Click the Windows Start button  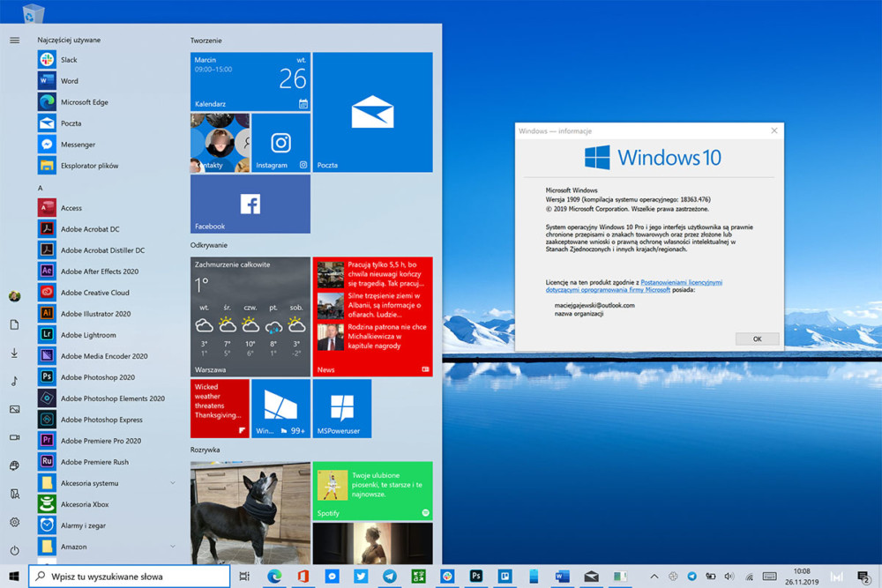[x=14, y=577]
